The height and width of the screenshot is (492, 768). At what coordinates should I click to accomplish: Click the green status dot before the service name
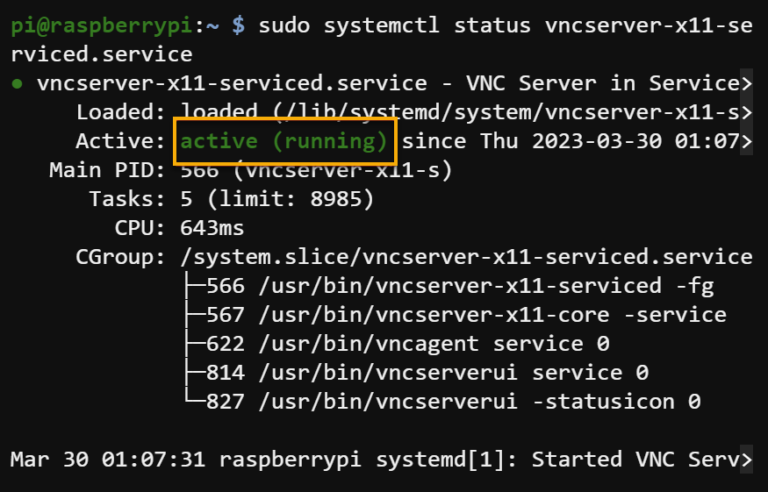coord(17,83)
